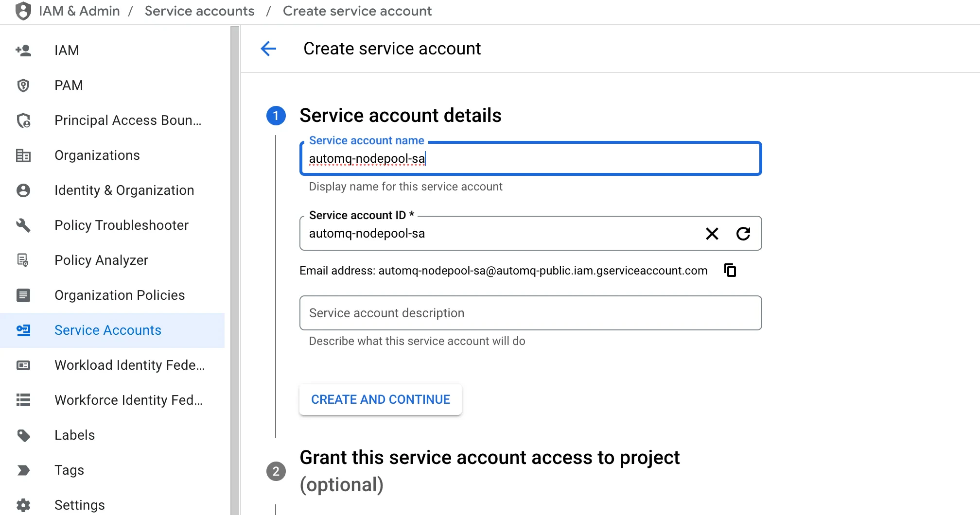Click the Policy Troubleshooter wrench icon
Screen dimensions: 980x515
(23, 225)
